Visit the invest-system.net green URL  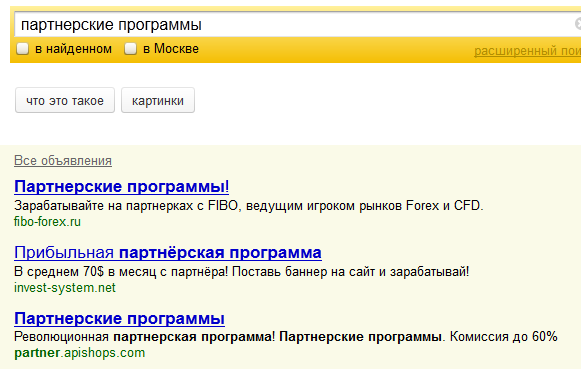65,288
